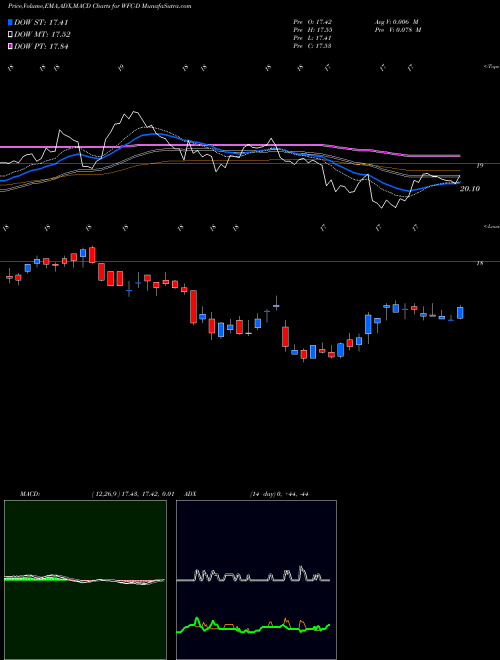
Task: Click the 'Pre H: 17.55' value
Action: click(313, 30)
